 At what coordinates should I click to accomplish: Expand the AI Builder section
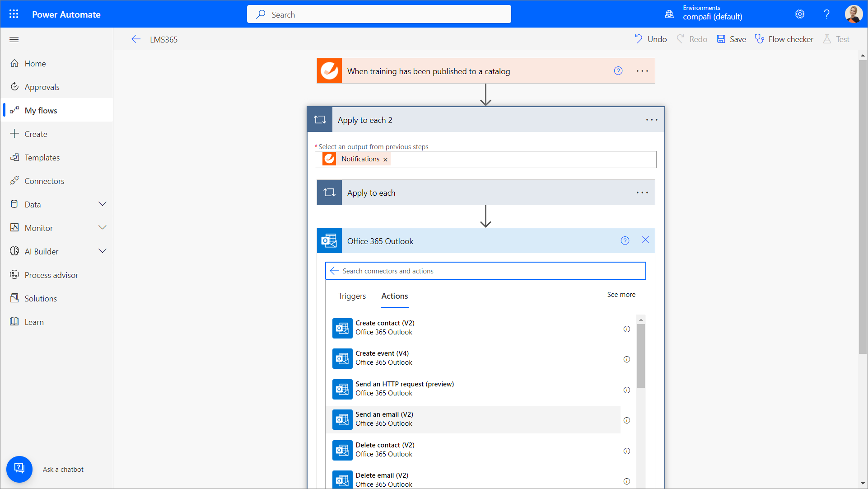103,251
